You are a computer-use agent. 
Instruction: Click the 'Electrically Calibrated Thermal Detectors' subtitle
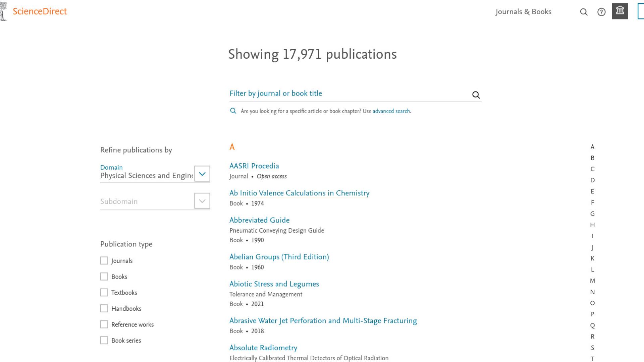(309, 358)
